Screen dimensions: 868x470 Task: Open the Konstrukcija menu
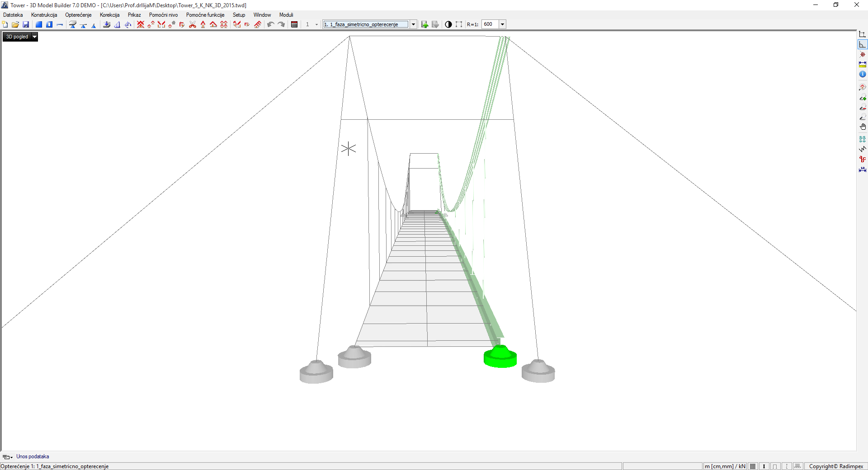(x=44, y=15)
